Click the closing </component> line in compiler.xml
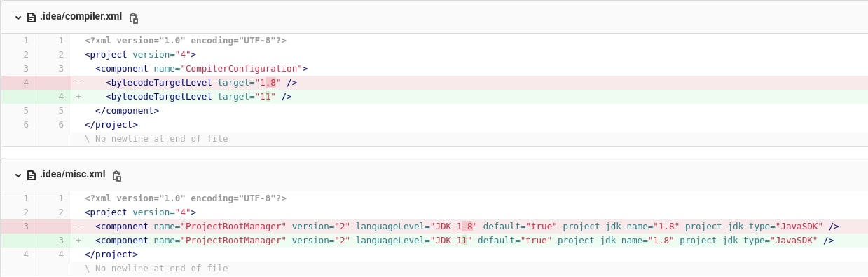 (x=469, y=111)
